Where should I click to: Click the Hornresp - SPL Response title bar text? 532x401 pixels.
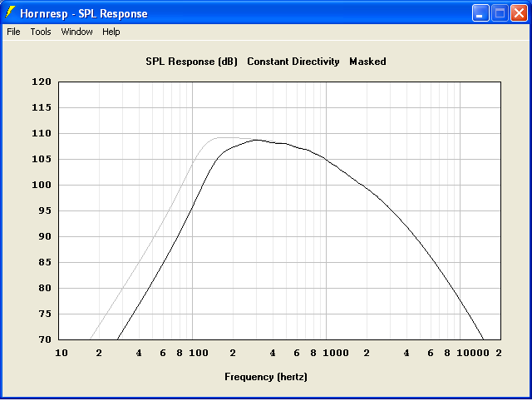coord(84,13)
